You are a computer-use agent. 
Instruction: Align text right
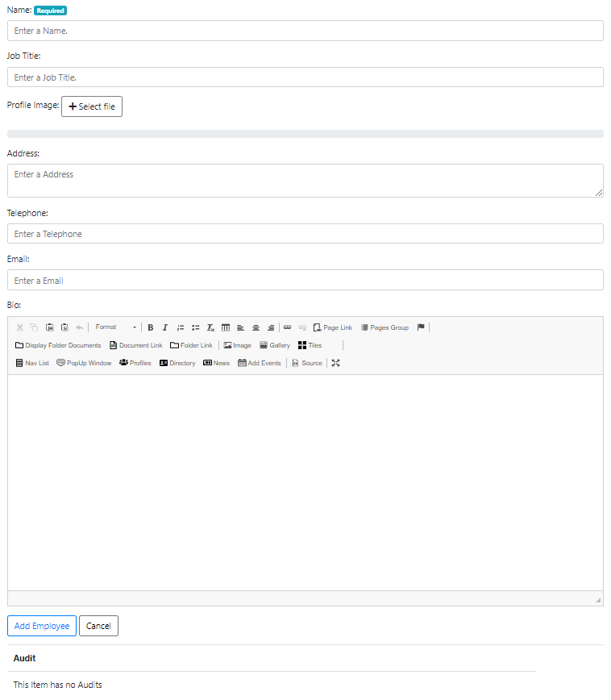click(x=271, y=327)
